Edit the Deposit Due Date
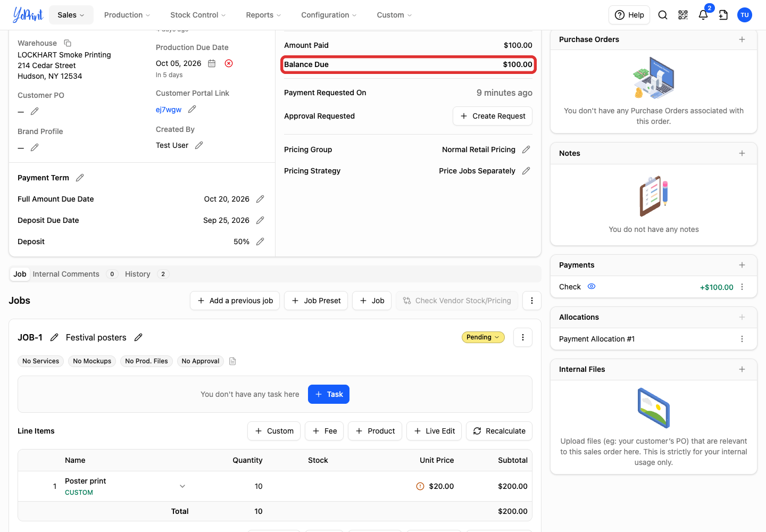This screenshot has height=532, width=766. tap(260, 220)
